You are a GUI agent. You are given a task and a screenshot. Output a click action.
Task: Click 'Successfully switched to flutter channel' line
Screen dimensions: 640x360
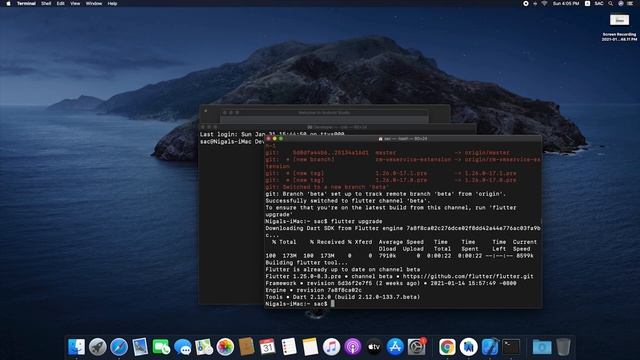pos(347,201)
